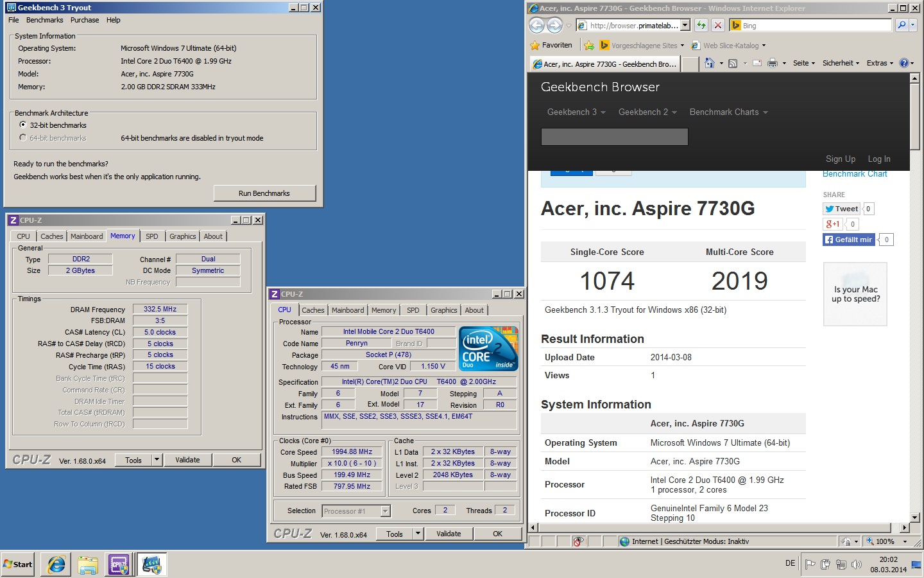
Task: Open IE Home page icon
Action: click(x=709, y=63)
